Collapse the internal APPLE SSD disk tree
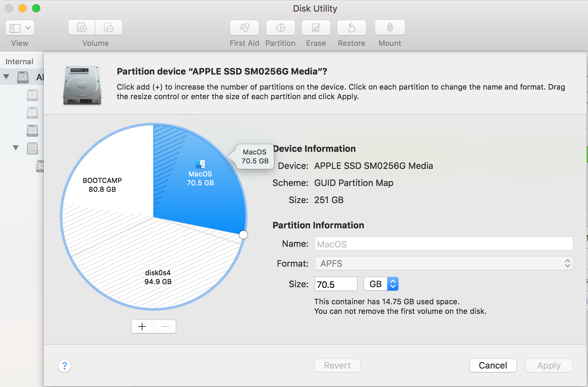588x387 pixels. (x=6, y=77)
